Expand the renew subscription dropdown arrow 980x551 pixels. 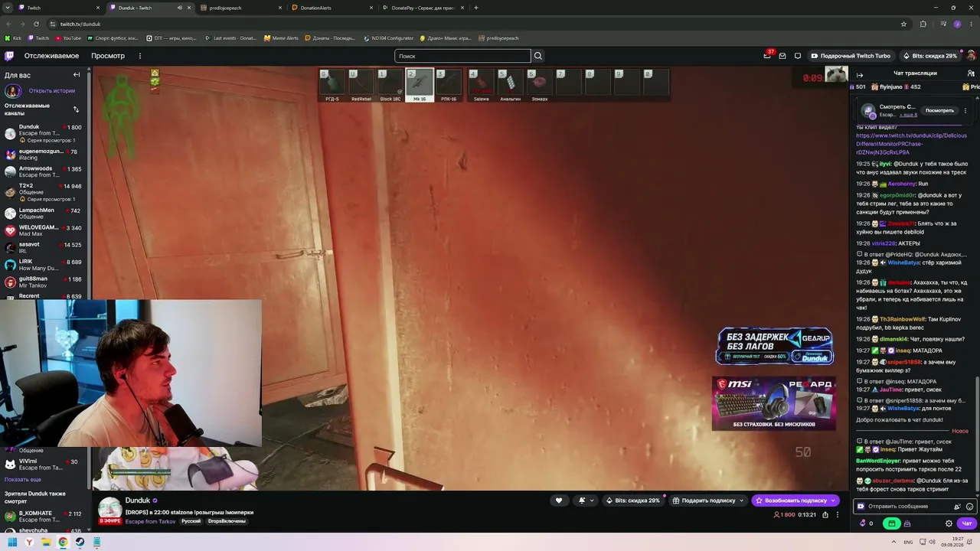(x=833, y=500)
